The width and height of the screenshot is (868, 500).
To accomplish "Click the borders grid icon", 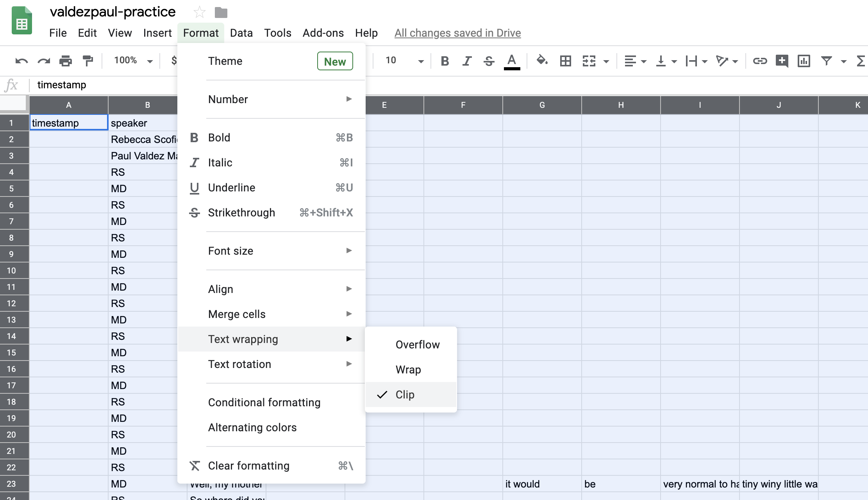I will 566,61.
